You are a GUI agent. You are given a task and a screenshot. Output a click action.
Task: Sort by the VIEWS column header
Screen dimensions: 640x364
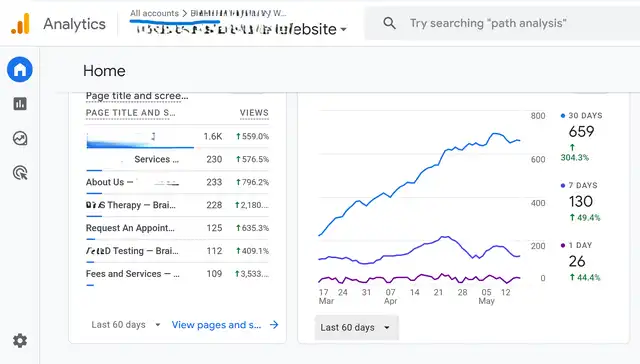click(x=254, y=113)
